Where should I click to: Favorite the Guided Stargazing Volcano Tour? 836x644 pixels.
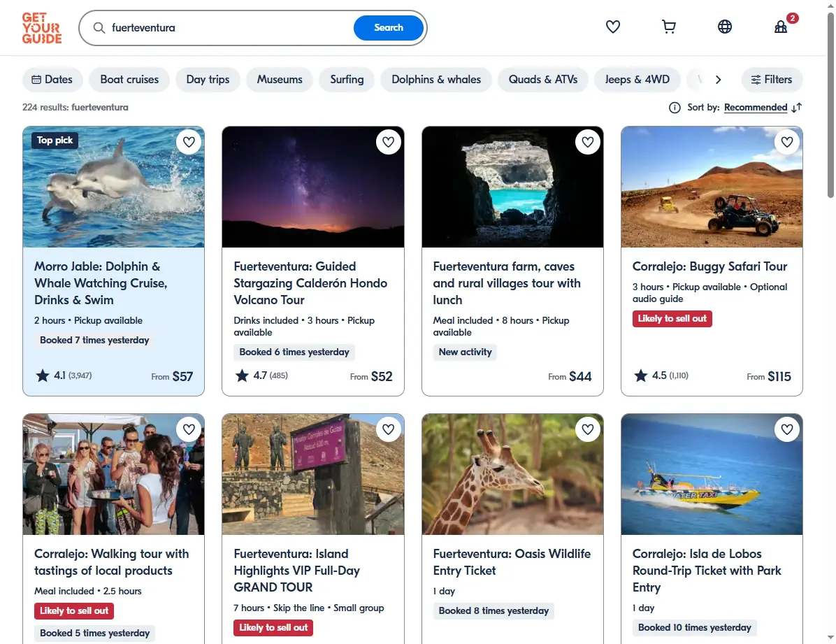coord(388,142)
